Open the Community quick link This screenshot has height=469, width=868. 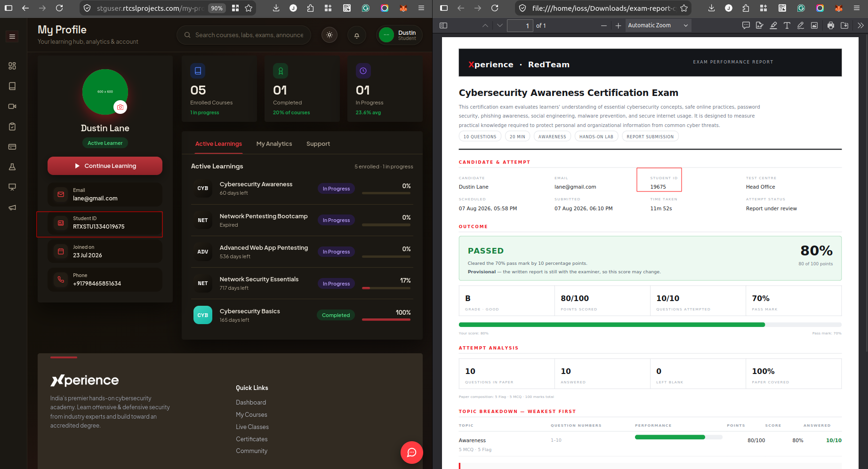coord(251,451)
